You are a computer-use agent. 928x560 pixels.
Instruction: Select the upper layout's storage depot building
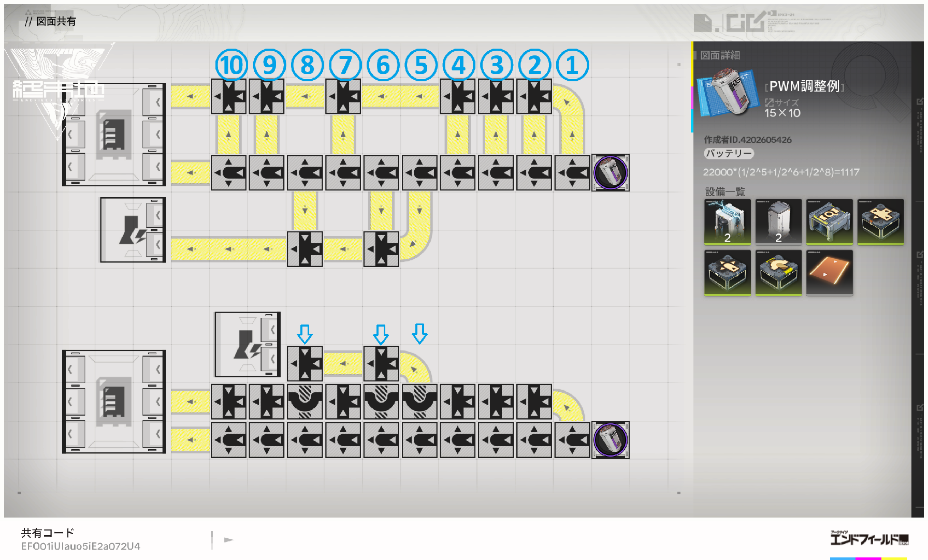pyautogui.click(x=114, y=134)
